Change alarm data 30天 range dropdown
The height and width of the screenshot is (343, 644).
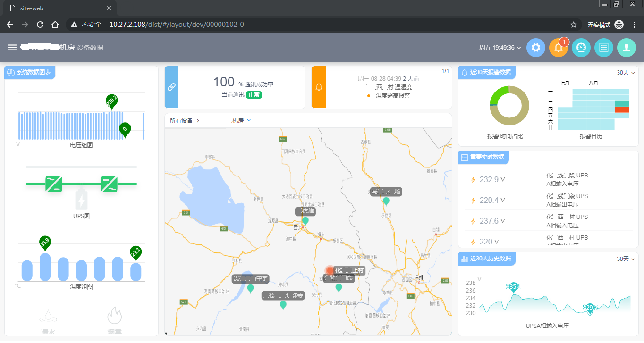click(626, 73)
